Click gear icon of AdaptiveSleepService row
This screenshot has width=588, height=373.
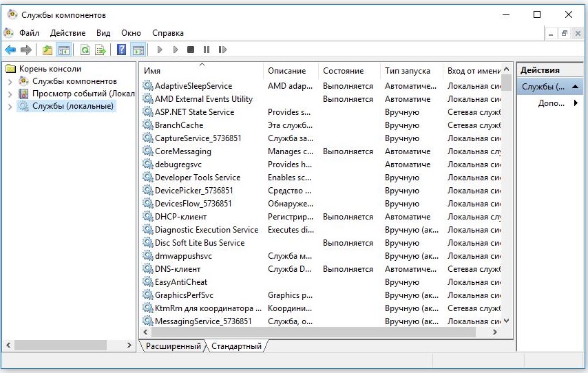point(148,85)
